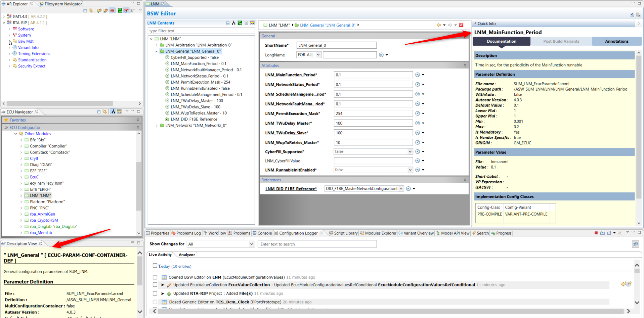
Task: Expand the GM1.4.3 project node
Action: coord(4,16)
